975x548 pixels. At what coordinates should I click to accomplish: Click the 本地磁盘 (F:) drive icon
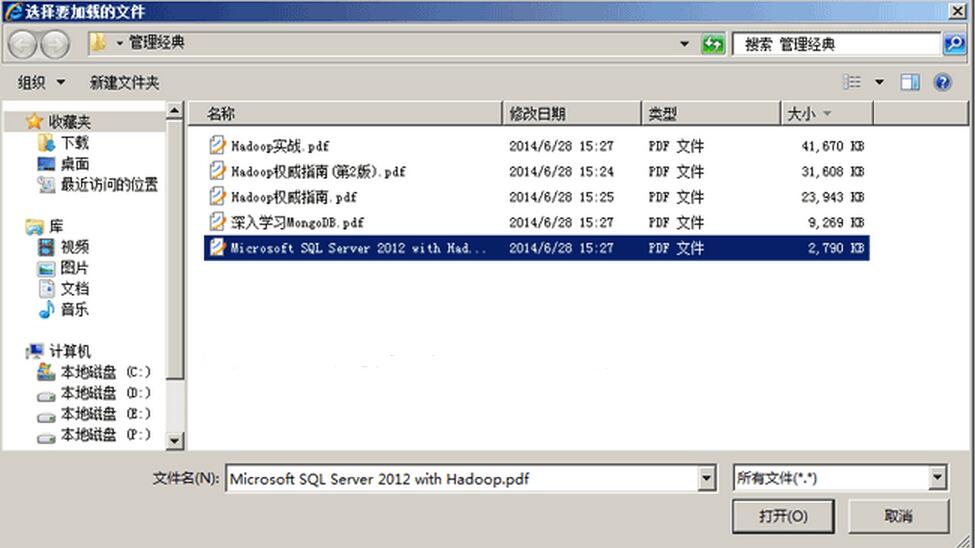(46, 438)
